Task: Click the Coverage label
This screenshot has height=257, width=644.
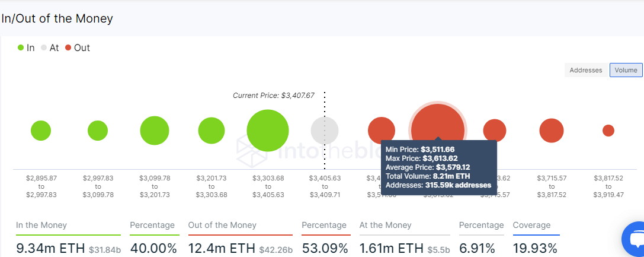Action: 532,226
